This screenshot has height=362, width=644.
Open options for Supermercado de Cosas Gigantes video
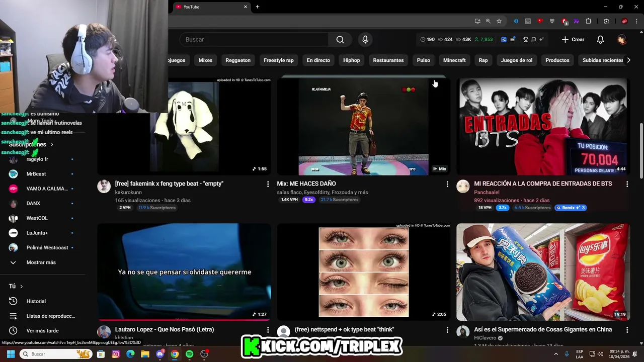click(627, 330)
